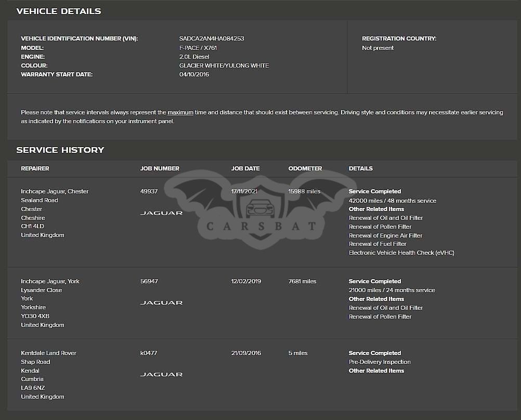Click the Jaguar logo in the York row
The image size is (521, 420).
click(162, 303)
